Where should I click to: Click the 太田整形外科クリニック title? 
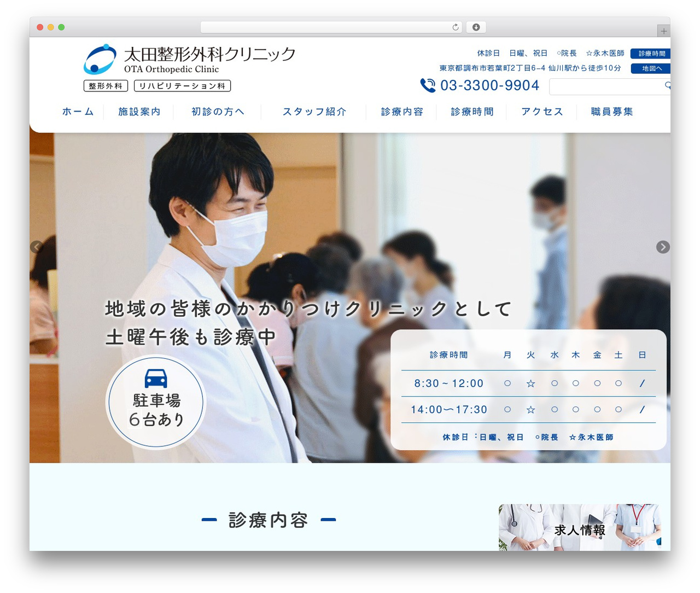(x=209, y=54)
